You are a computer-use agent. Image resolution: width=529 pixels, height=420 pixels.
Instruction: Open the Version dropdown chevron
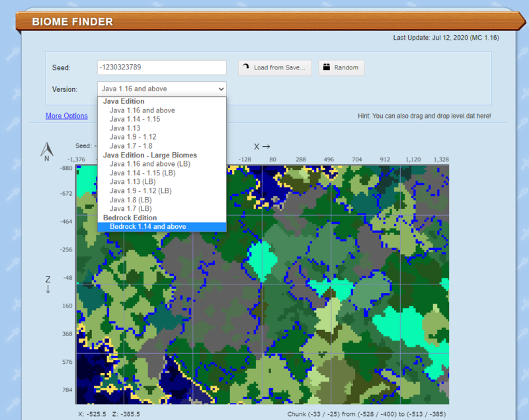221,89
